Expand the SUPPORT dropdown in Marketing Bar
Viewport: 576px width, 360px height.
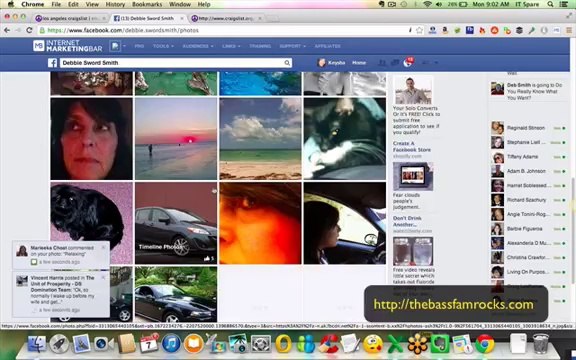(292, 46)
